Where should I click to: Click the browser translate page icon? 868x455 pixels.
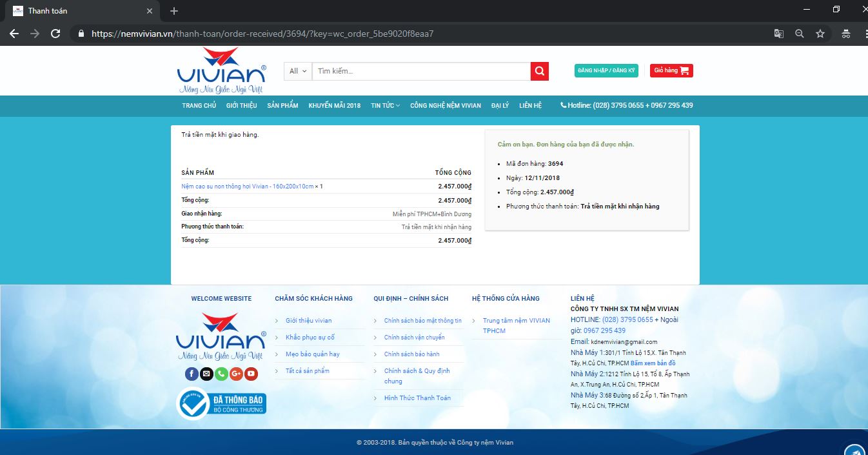[779, 34]
